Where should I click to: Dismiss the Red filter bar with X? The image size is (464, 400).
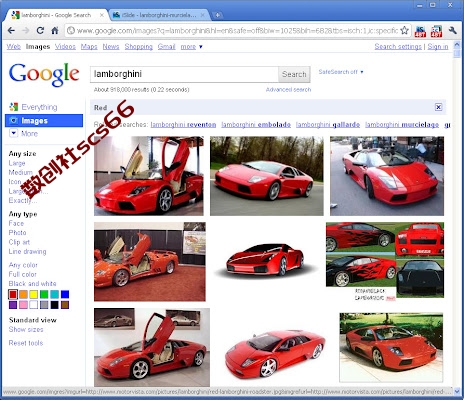click(x=438, y=107)
